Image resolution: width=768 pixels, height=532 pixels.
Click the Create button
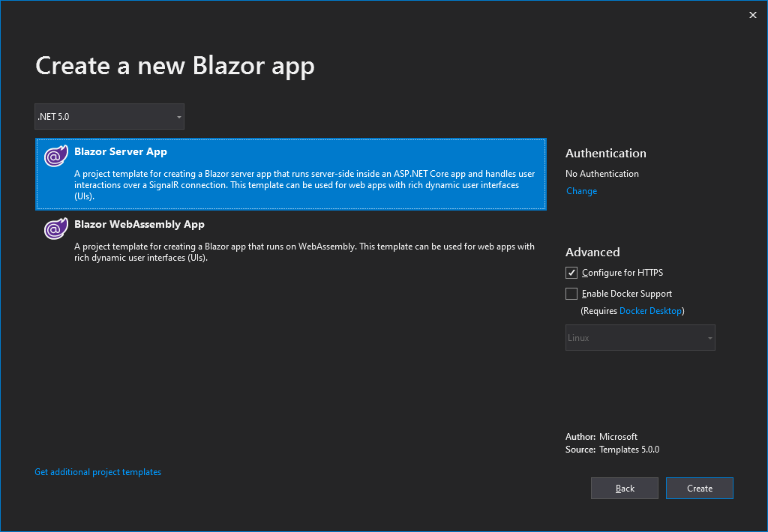(699, 488)
